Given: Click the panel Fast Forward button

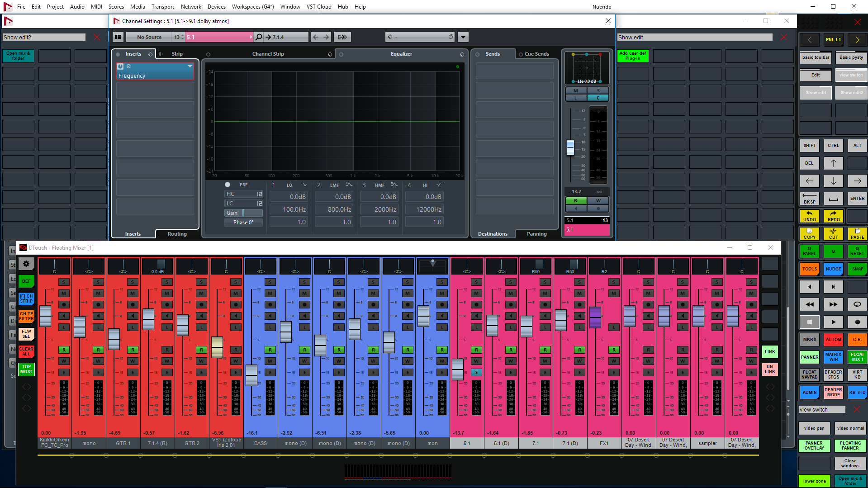Looking at the screenshot, I should click(x=834, y=304).
